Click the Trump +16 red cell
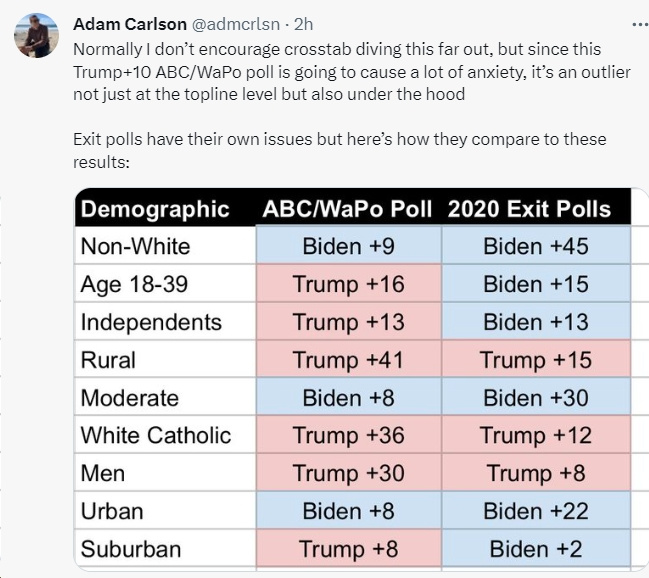This screenshot has height=578, width=649. [x=348, y=284]
